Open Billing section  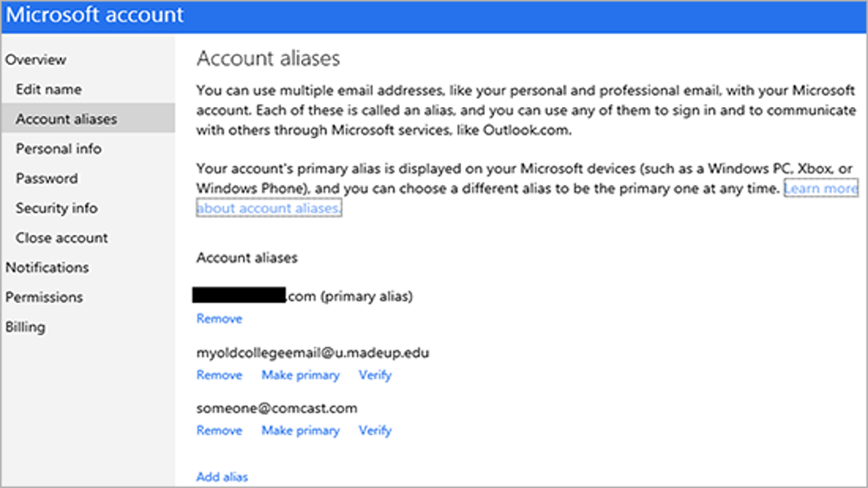(x=25, y=327)
